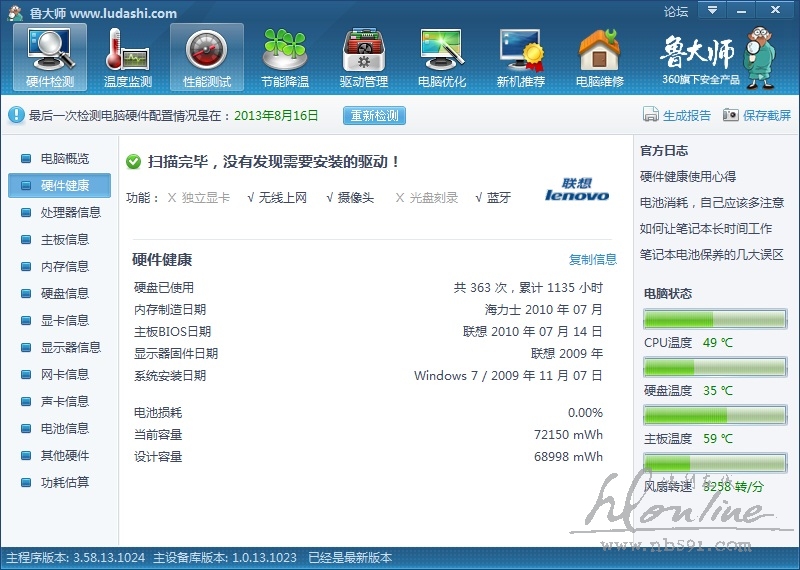
Task: Launch the 性能测试 performance test
Action: 206,57
